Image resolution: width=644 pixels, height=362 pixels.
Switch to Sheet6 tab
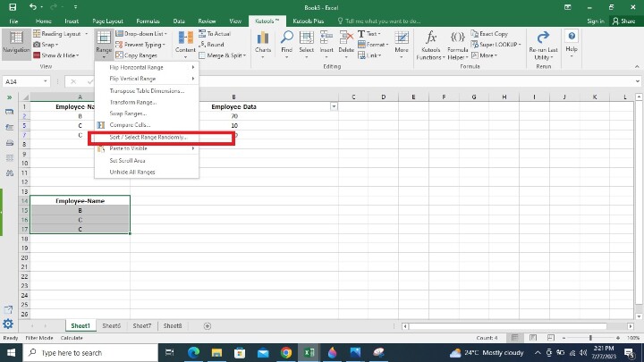[x=111, y=326]
